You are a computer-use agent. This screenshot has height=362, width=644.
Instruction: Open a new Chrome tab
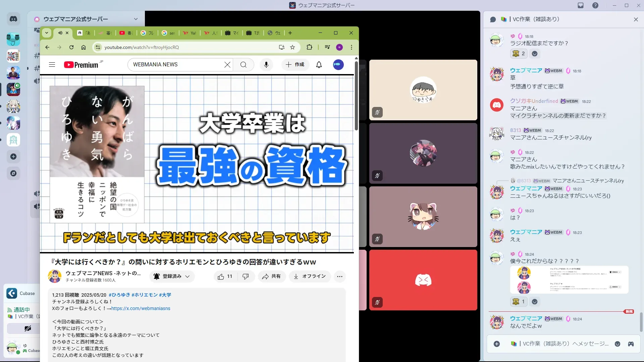click(290, 33)
